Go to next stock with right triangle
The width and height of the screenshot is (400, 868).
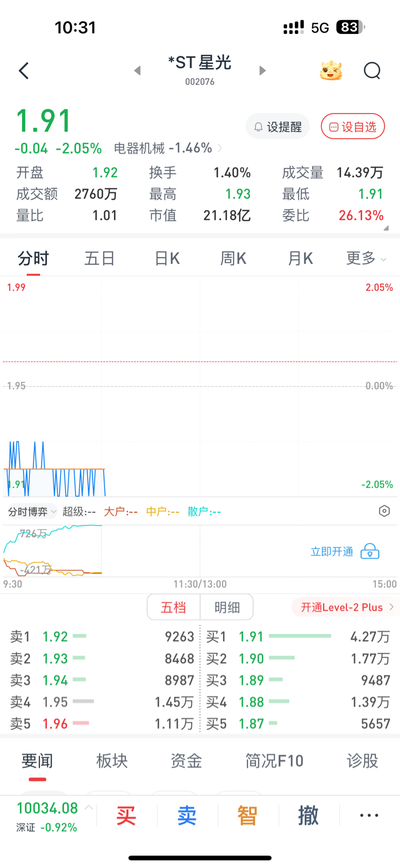pyautogui.click(x=262, y=70)
